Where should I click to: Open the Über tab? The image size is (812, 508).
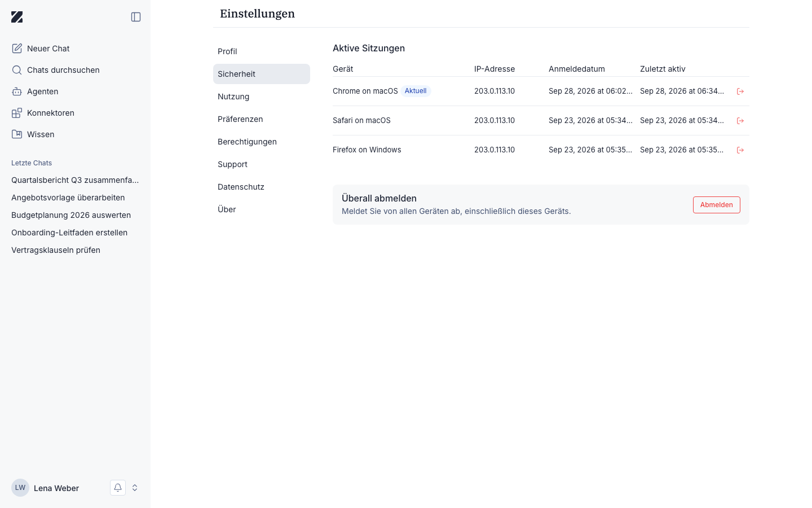(x=262, y=209)
